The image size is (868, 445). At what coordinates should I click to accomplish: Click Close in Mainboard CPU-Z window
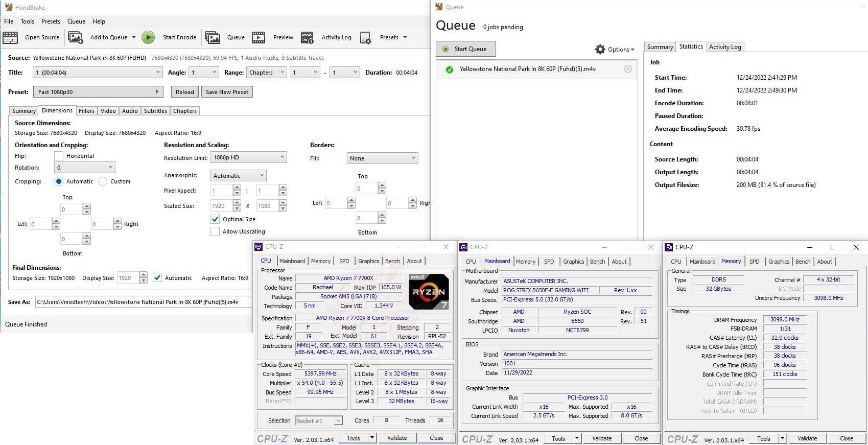pos(641,438)
